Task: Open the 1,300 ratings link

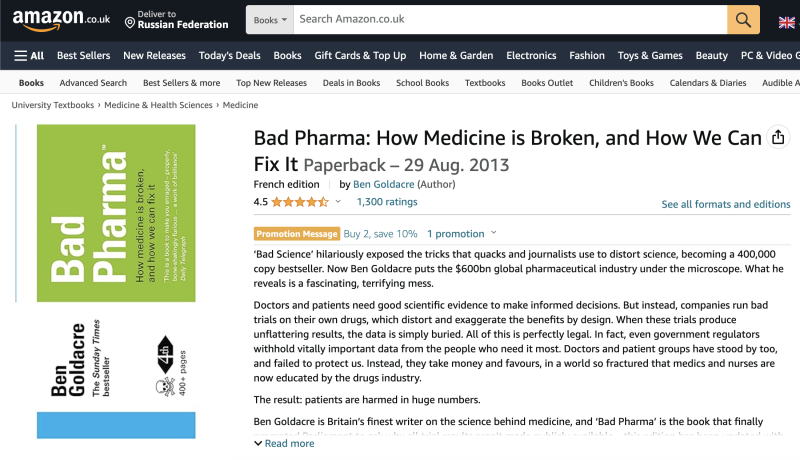Action: point(387,202)
